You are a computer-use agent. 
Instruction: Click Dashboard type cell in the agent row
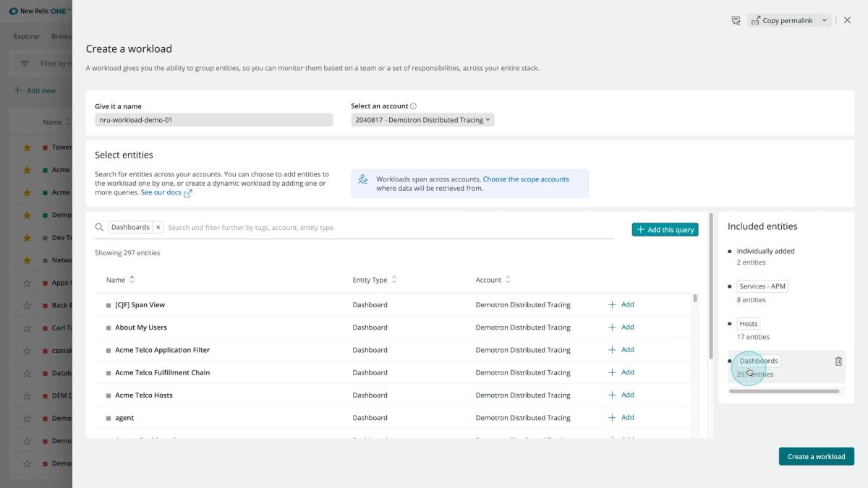[370, 418]
